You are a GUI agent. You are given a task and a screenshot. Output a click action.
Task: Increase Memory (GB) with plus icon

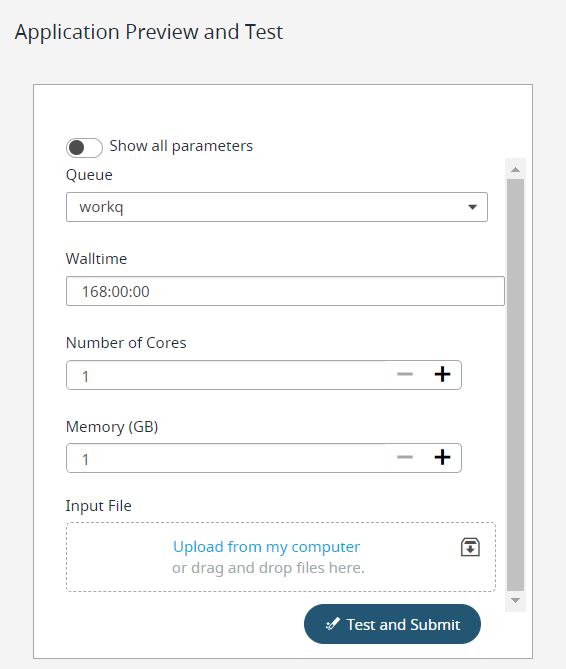442,457
